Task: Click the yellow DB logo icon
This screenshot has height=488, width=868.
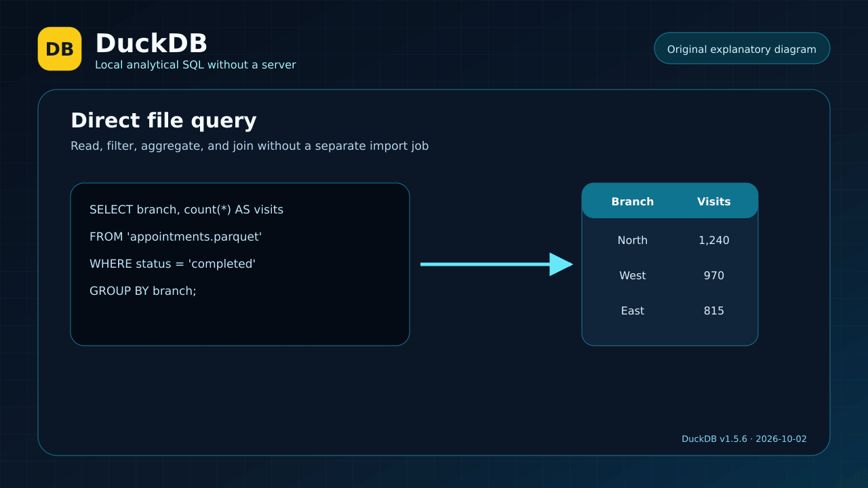Action: [x=60, y=49]
